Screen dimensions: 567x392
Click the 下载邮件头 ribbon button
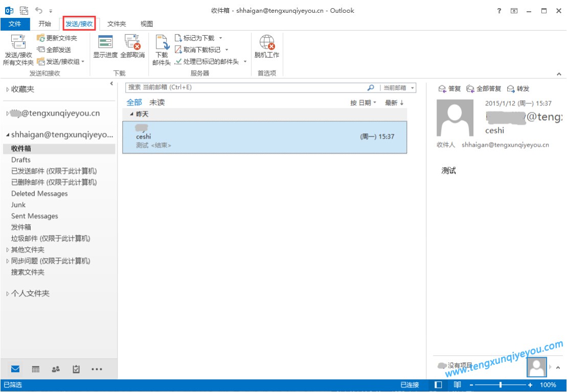(x=162, y=51)
